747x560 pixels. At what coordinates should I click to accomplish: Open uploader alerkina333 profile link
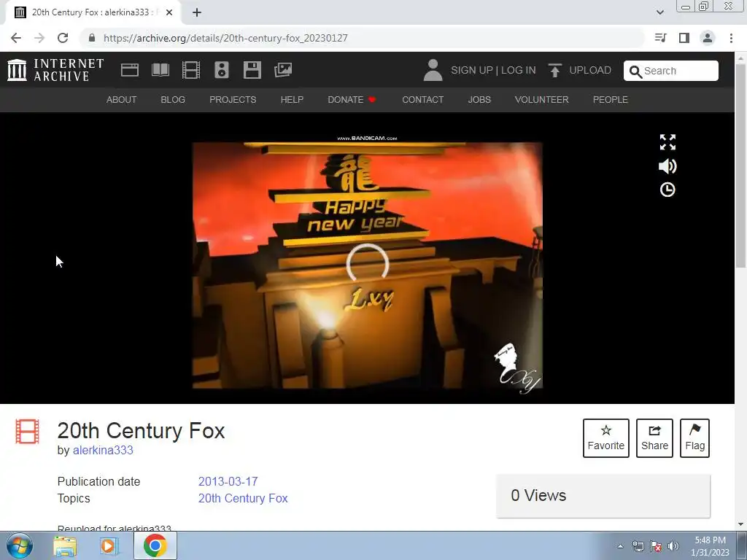[103, 450]
